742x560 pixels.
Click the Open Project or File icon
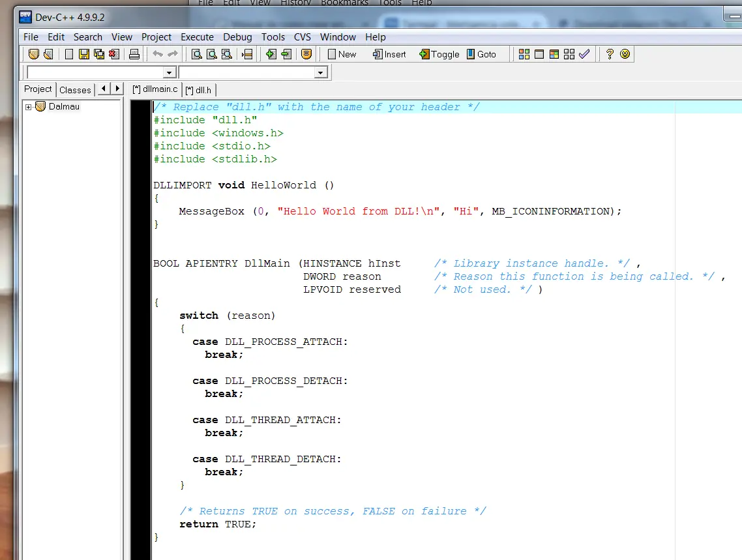point(48,54)
